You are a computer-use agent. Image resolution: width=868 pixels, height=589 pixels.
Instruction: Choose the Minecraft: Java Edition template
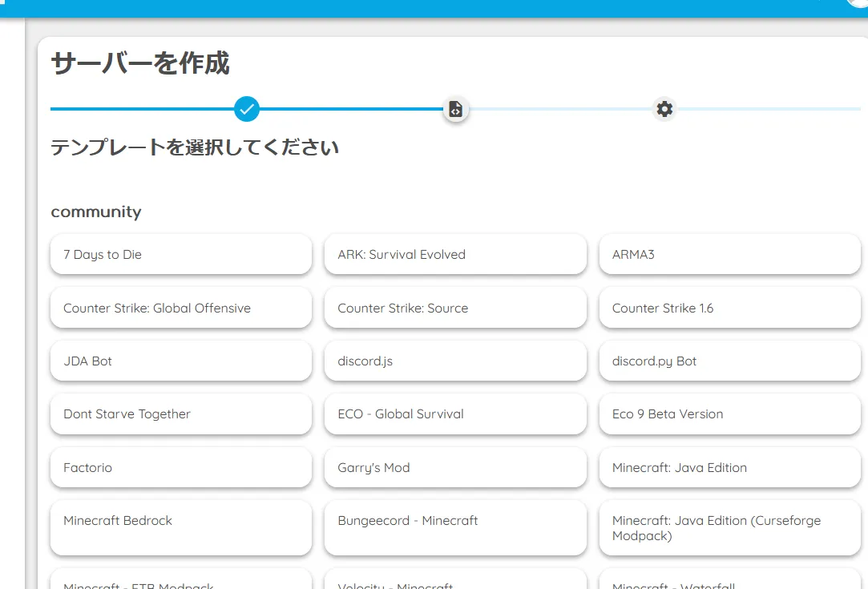729,468
